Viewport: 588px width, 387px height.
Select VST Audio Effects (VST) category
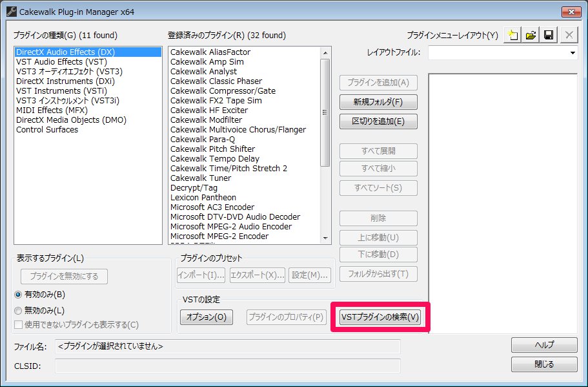(x=88, y=62)
